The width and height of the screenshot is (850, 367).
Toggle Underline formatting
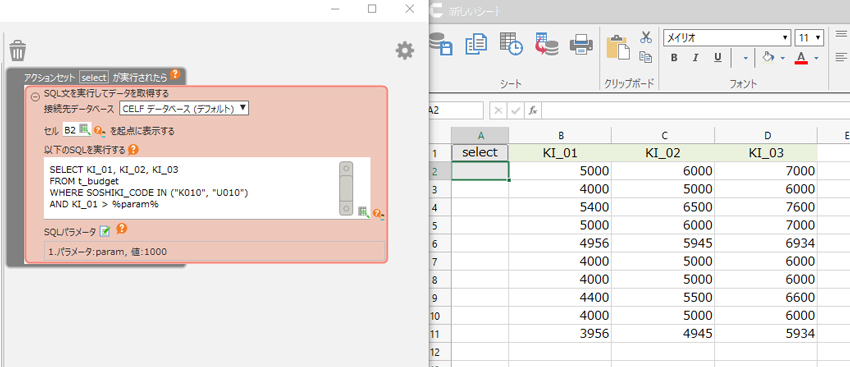pos(717,58)
